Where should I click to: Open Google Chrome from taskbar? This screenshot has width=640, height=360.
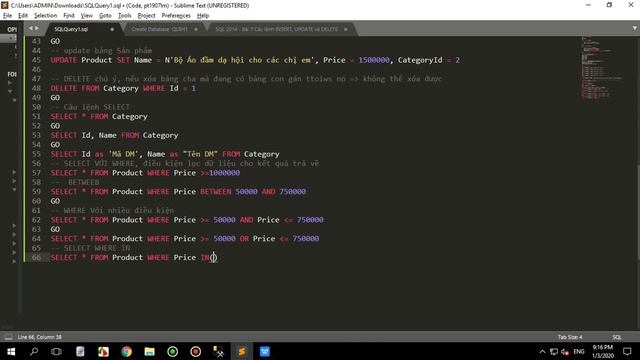pyautogui.click(x=127, y=351)
